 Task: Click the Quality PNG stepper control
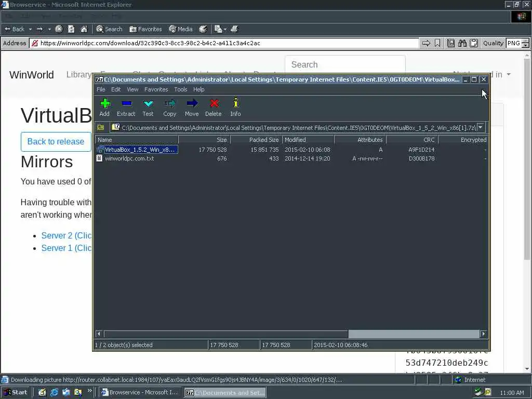point(525,43)
